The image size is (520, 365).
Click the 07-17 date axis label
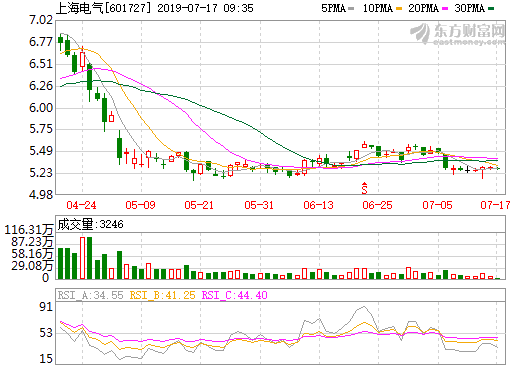[495, 205]
